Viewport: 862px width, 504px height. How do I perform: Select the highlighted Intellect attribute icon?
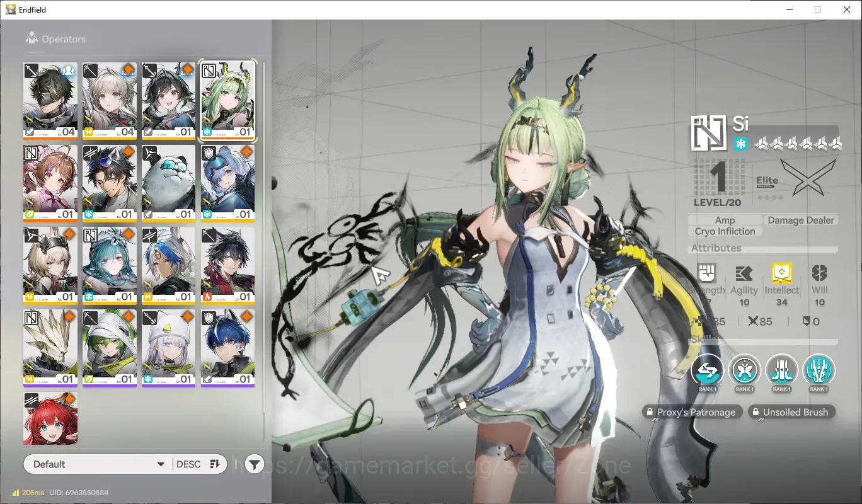point(782,273)
